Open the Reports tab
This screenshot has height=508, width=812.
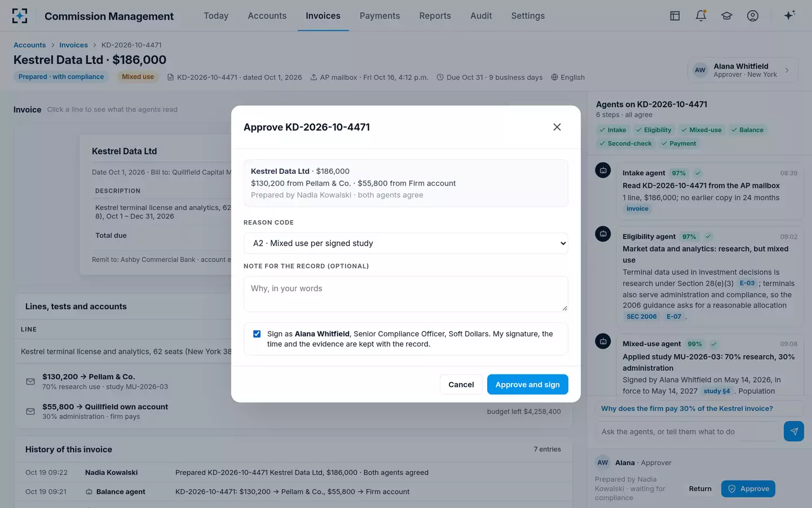[x=435, y=16]
